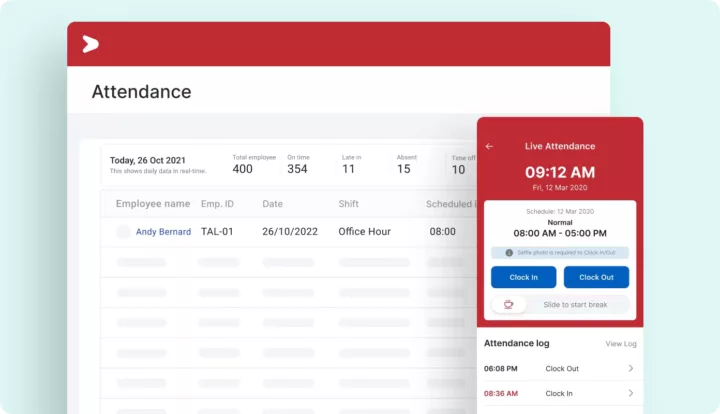Image resolution: width=720 pixels, height=414 pixels.
Task: Click Andy Bernard's avatar circle
Action: pyautogui.click(x=123, y=232)
